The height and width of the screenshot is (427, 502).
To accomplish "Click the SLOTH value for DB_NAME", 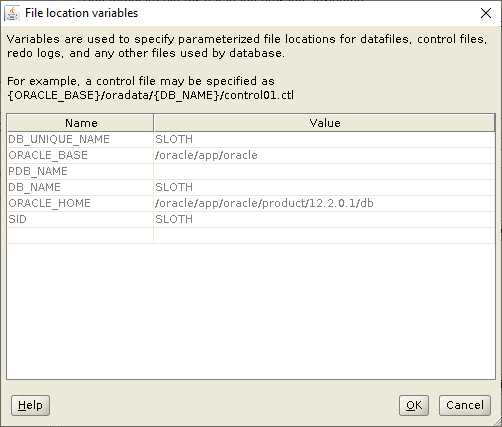I will (x=324, y=187).
